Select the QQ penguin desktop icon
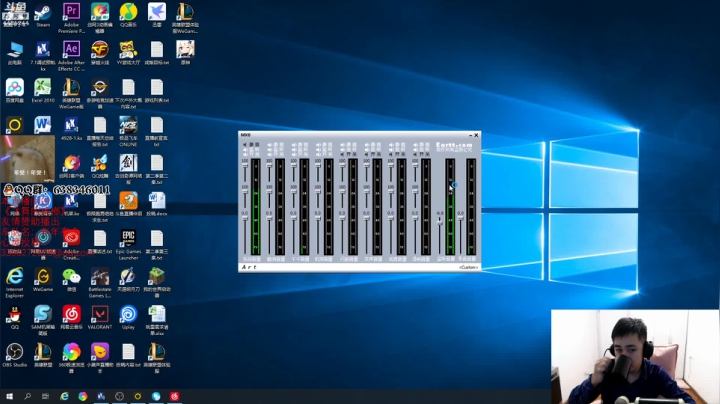The height and width of the screenshot is (404, 720). tap(14, 317)
